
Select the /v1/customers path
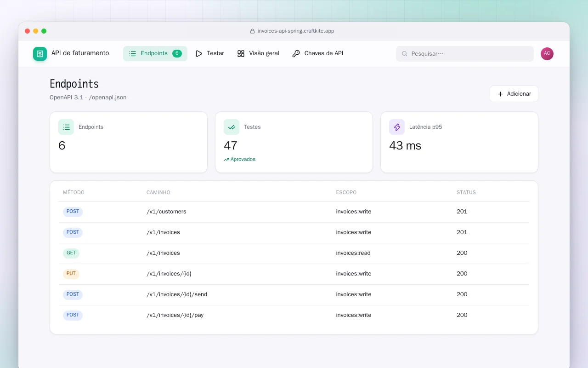tap(166, 212)
